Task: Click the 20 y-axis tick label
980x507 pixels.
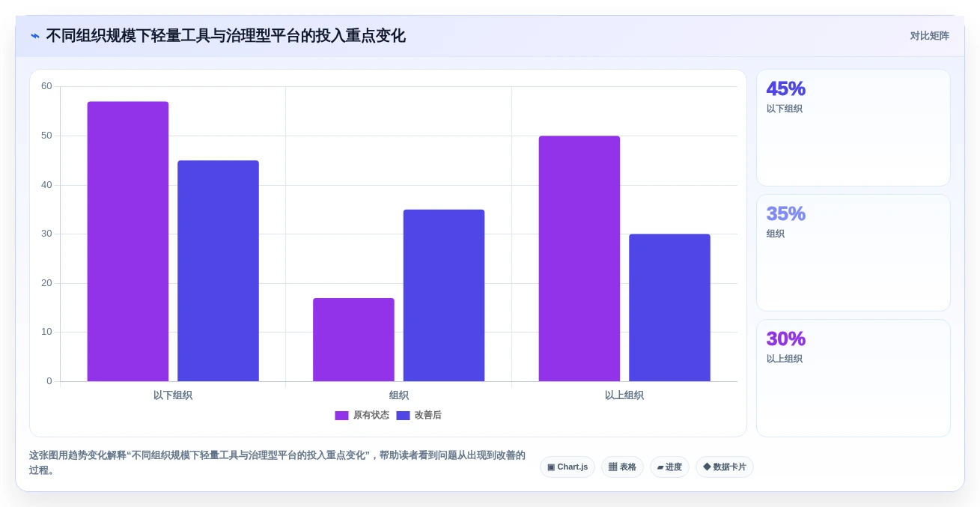Action: pyautogui.click(x=46, y=283)
